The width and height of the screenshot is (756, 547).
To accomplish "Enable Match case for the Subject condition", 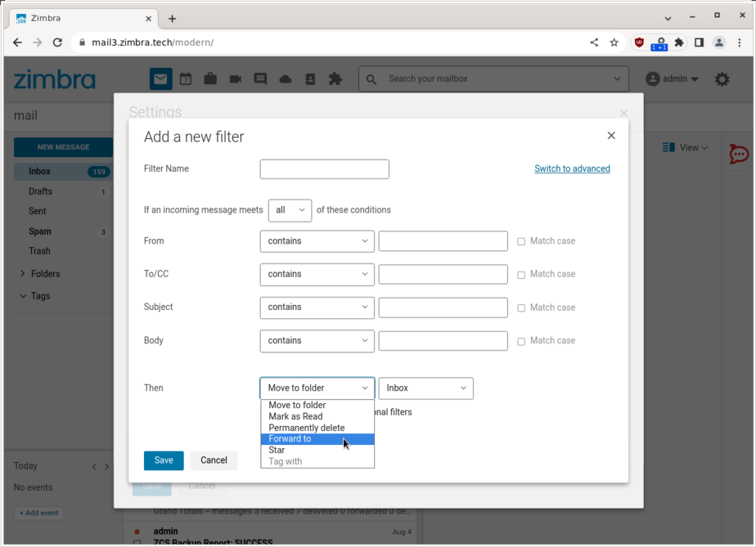I will (x=520, y=307).
